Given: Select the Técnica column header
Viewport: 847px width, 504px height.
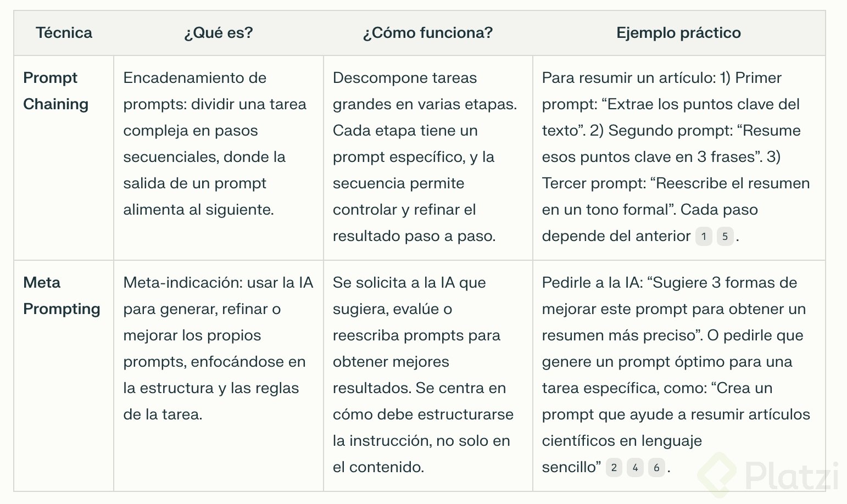Looking at the screenshot, I should 64,33.
